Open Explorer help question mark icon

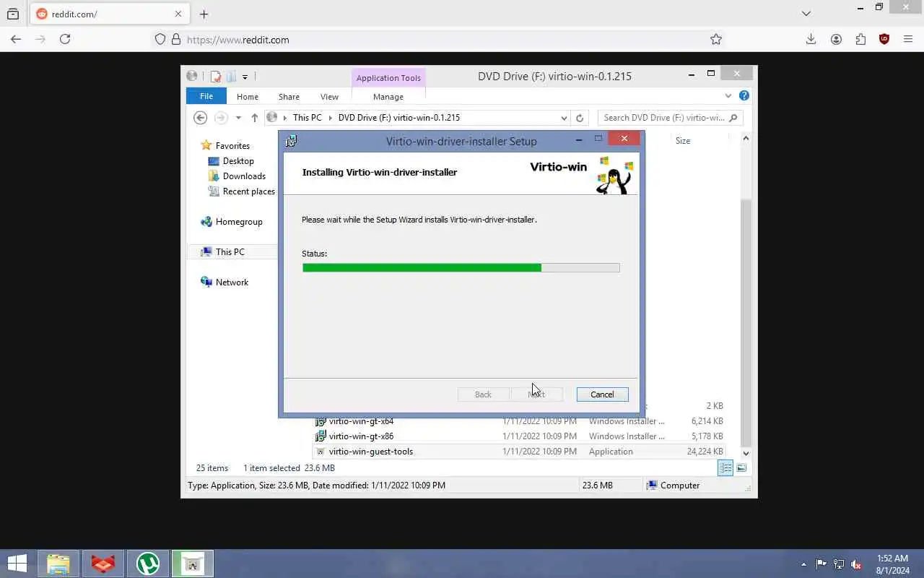pyautogui.click(x=744, y=95)
